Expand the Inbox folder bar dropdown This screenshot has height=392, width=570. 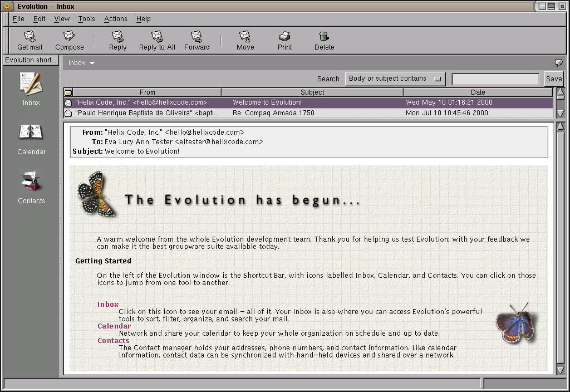(81, 63)
